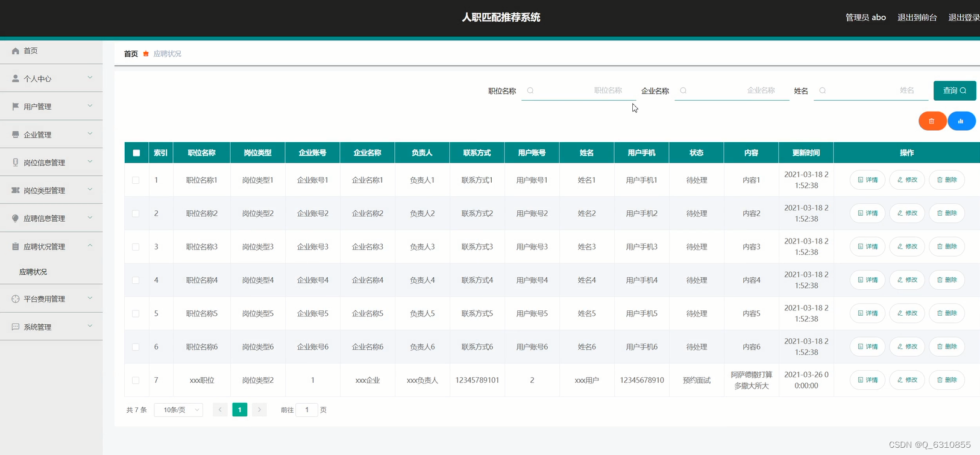Screen dimensions: 980x455
Task: Click the 前往 page number input
Action: click(x=307, y=410)
